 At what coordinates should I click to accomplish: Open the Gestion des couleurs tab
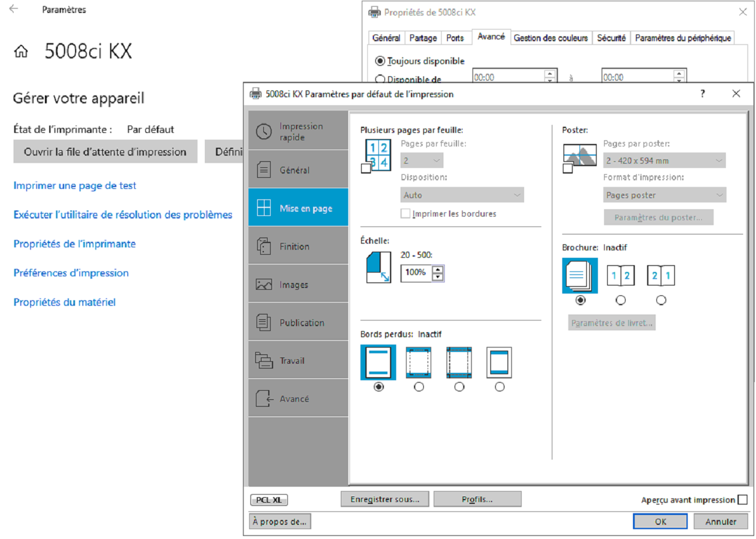(551, 38)
